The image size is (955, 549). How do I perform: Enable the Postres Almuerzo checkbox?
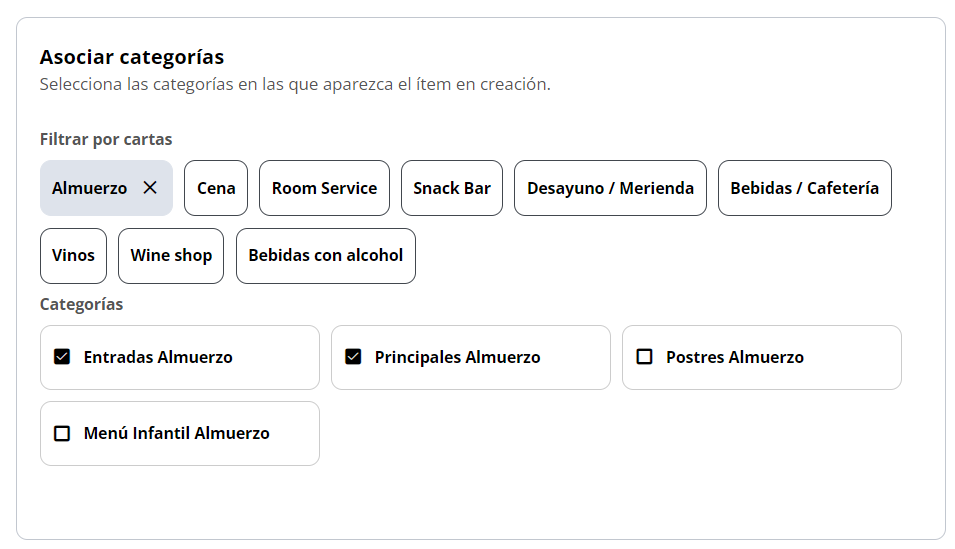(x=644, y=357)
